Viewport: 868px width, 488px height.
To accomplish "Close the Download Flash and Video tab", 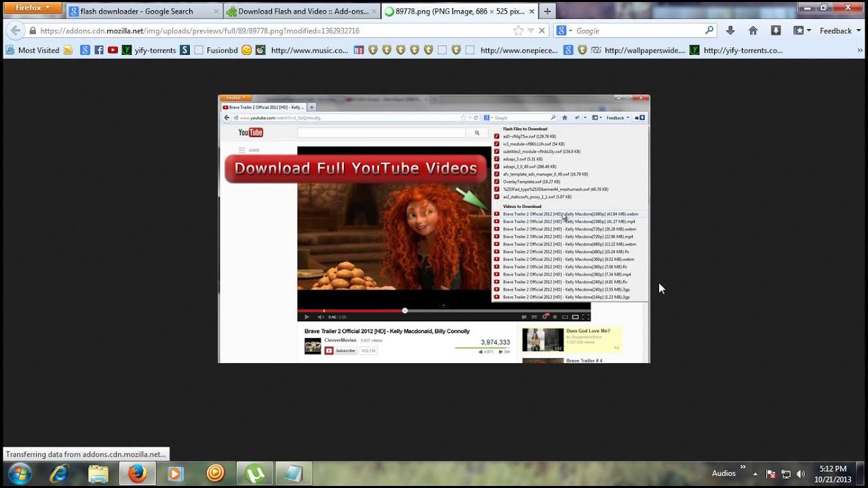I will tap(374, 12).
